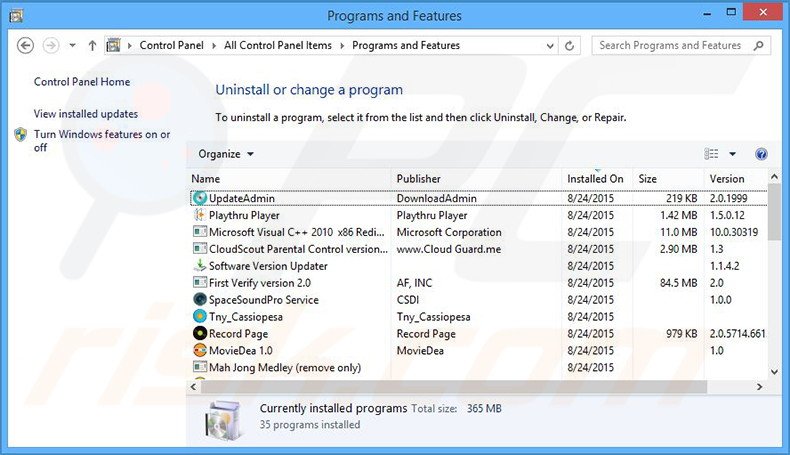Select the UpdateAdmin name text
The height and width of the screenshot is (455, 790).
[242, 199]
